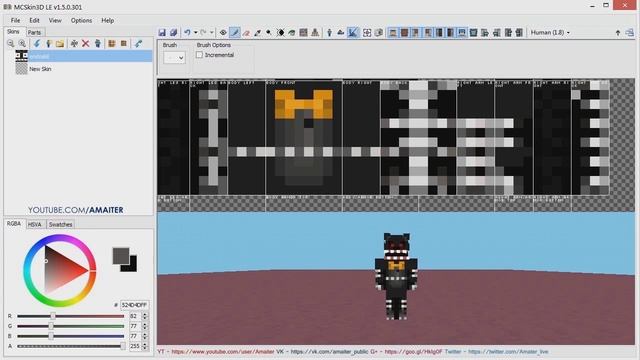The image size is (640, 360).
Task: Click the vk.com/amaiter_public link
Action: click(329, 351)
